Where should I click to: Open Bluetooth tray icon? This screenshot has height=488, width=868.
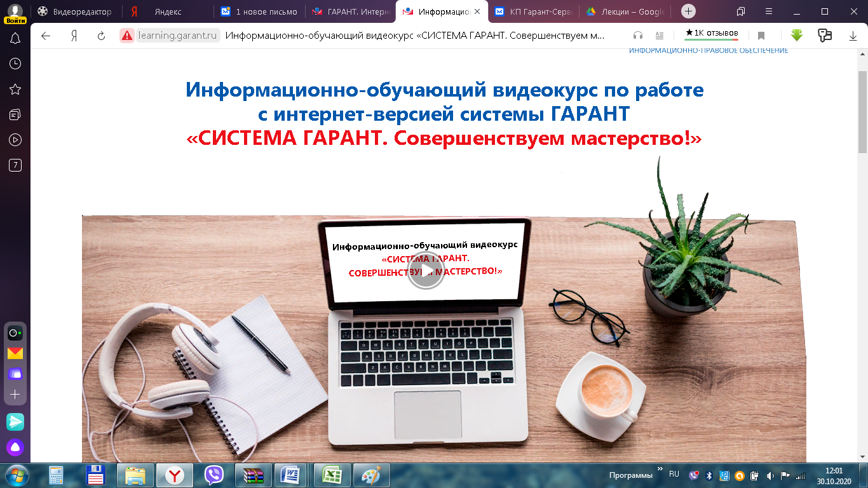pos(709,475)
